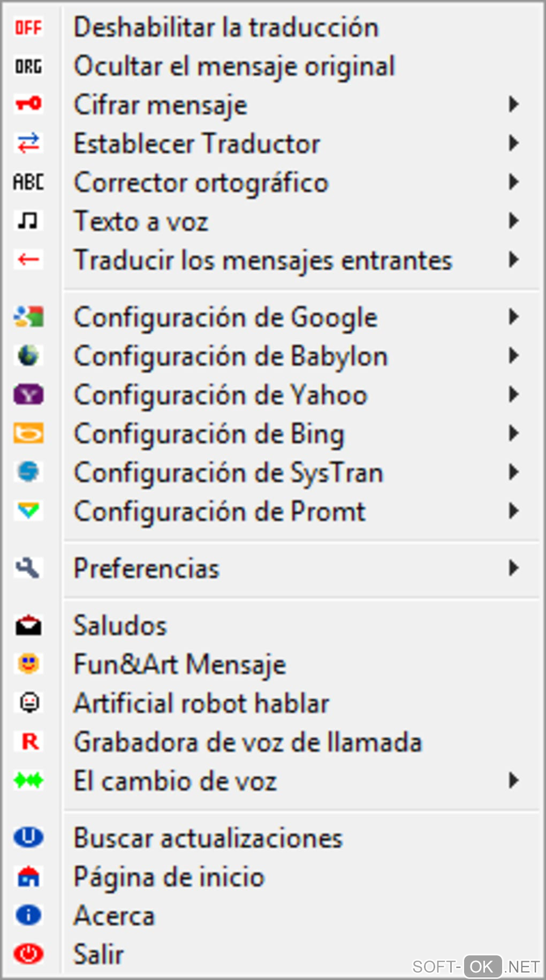The image size is (546, 980).
Task: Click the red OFF translation icon
Action: [28, 27]
